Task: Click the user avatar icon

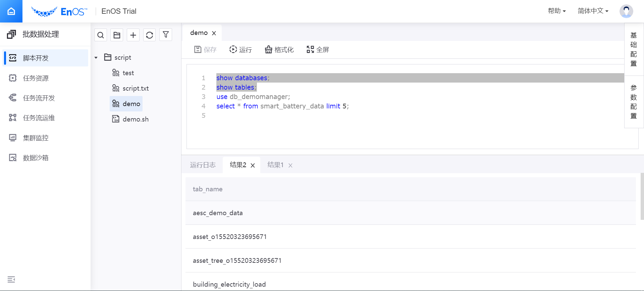Action: tap(626, 11)
